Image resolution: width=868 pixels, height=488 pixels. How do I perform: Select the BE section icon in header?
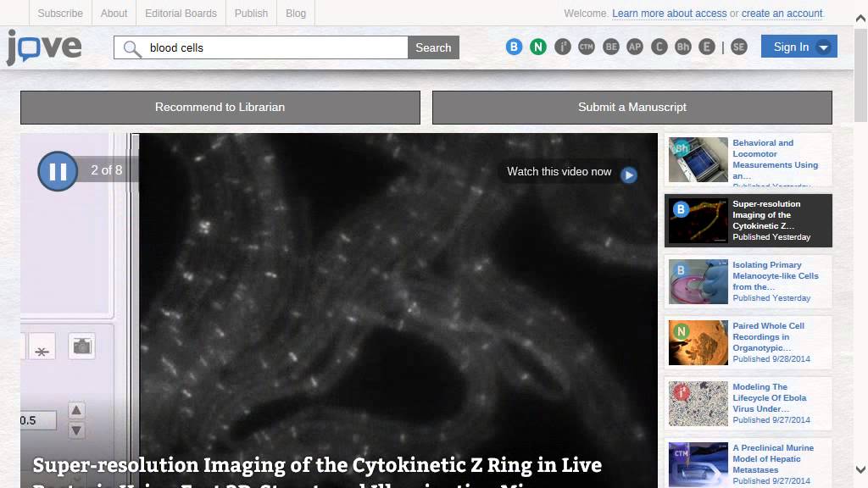[x=610, y=47]
